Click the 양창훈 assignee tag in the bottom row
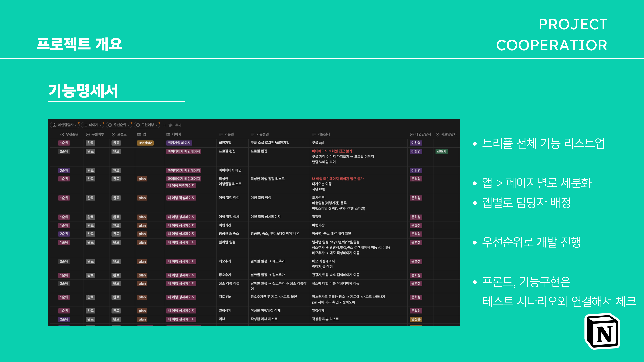The image size is (644, 362). coord(416,319)
